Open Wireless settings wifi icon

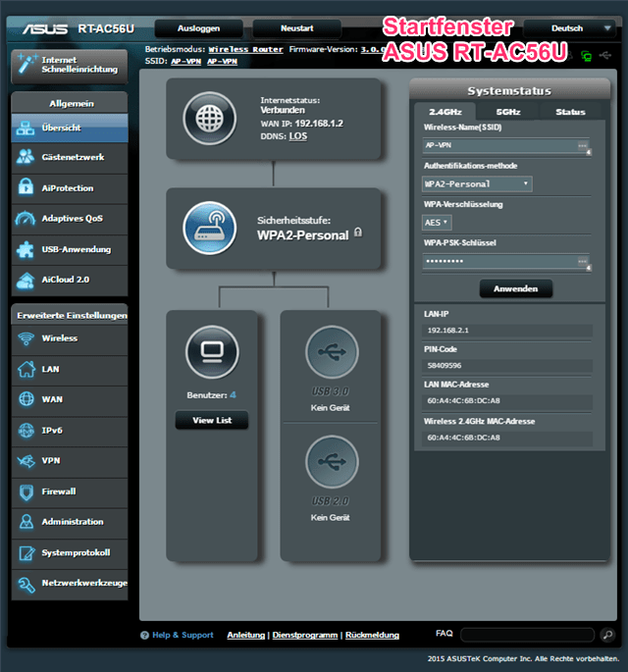tap(26, 338)
